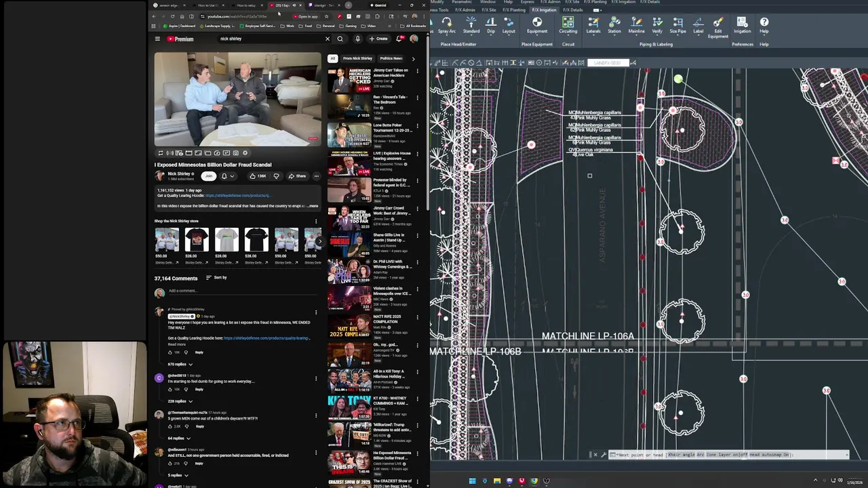The image size is (868, 488).
Task: Open more actions menu under the video
Action: point(316,176)
